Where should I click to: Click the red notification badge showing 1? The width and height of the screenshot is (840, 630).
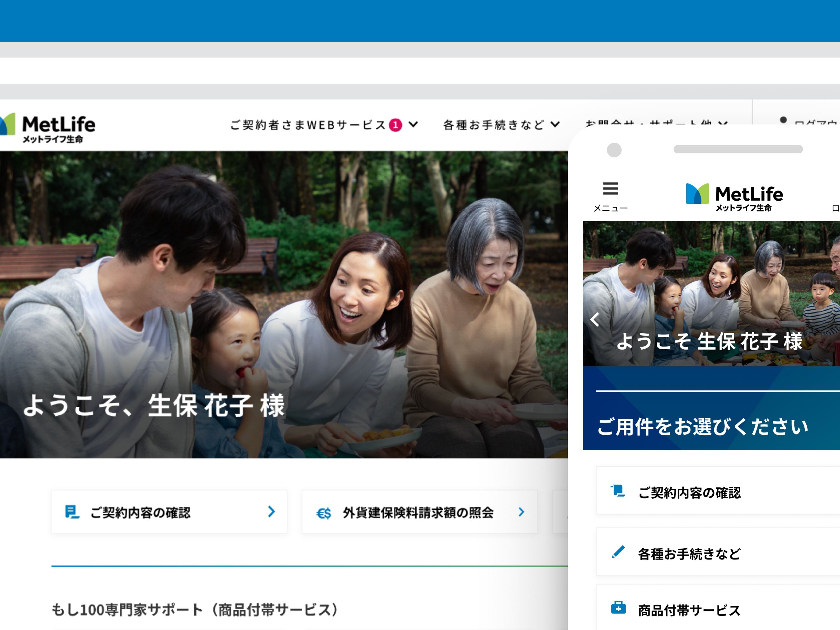395,125
